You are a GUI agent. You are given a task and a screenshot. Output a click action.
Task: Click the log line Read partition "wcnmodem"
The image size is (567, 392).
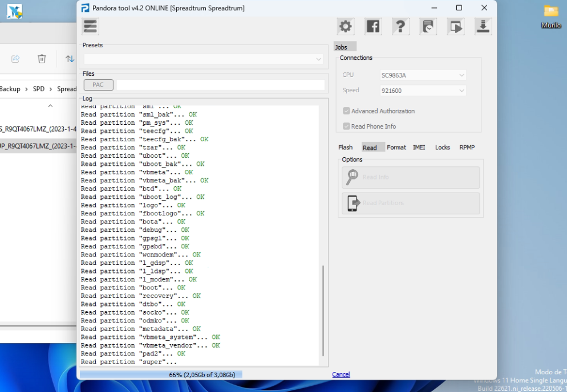[141, 255]
